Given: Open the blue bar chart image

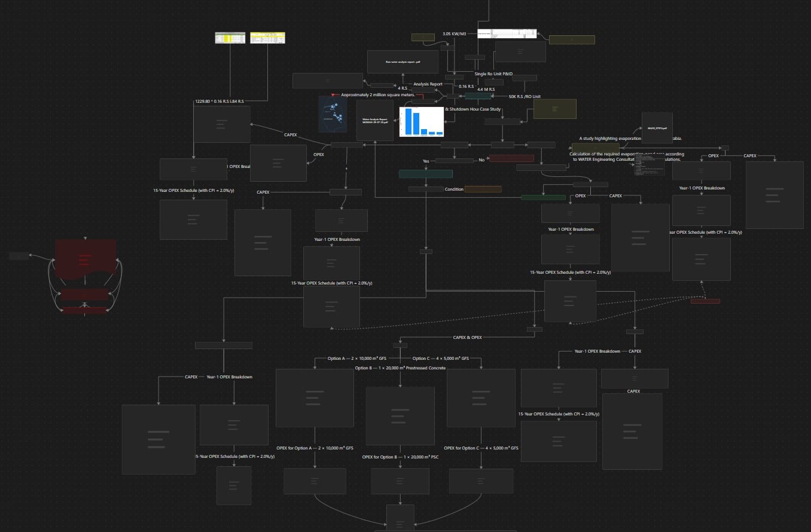Looking at the screenshot, I should coord(422,122).
